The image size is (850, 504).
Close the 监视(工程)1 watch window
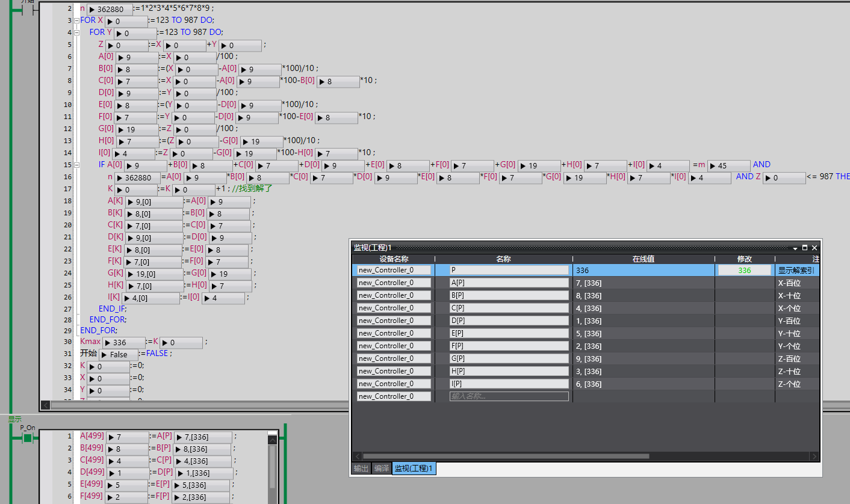coord(814,248)
